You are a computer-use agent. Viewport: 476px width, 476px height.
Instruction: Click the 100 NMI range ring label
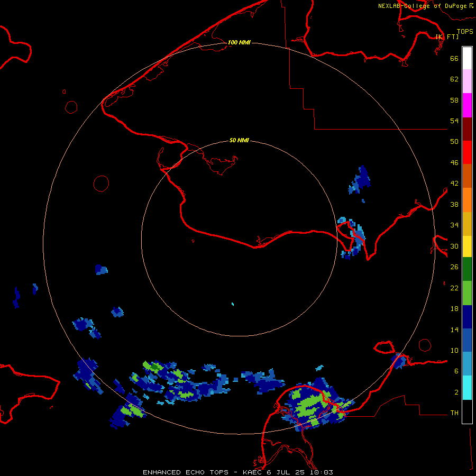coord(239,42)
